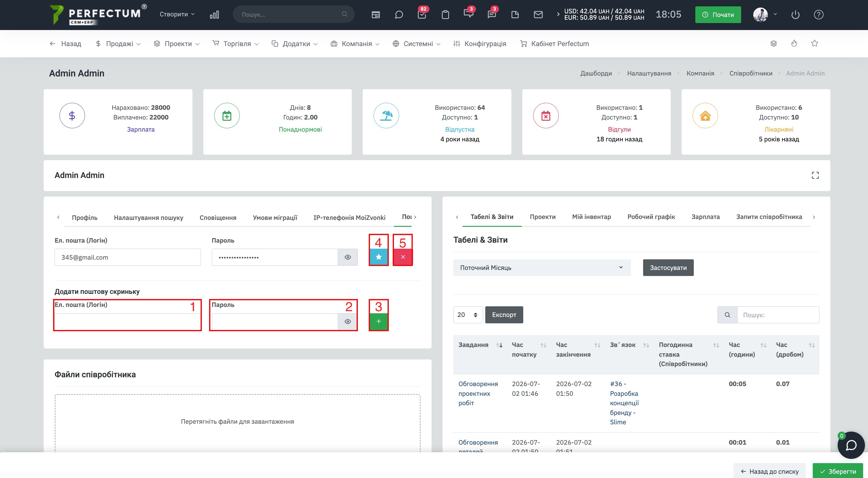
Task: Open the help question mark icon
Action: [x=819, y=15]
